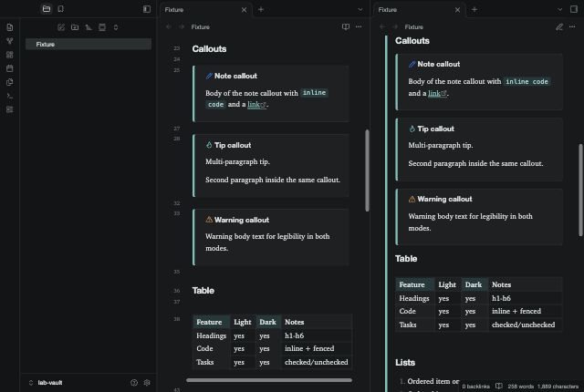Click 0 backlinks in status bar
The image size is (584, 392).
[x=475, y=387]
